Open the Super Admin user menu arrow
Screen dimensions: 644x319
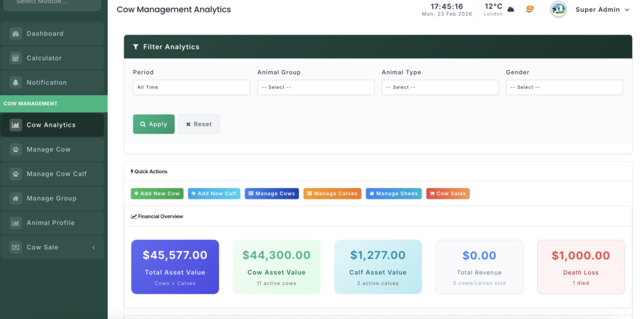coord(627,10)
